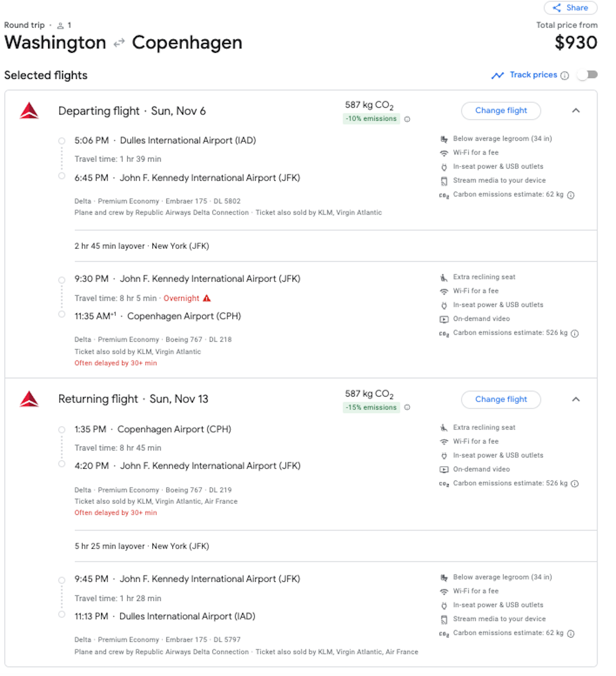616x676 pixels.
Task: Click the extra reclining seat icon
Action: coord(444,277)
